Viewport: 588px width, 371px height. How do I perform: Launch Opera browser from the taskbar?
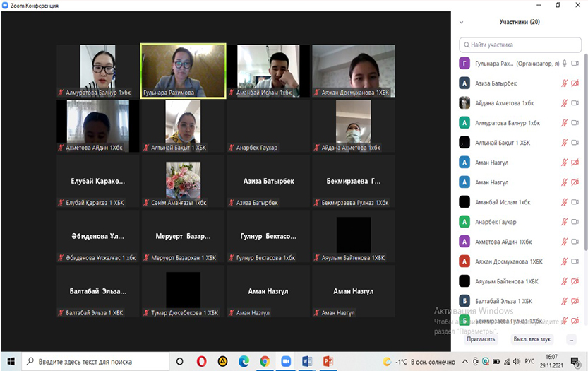tap(200, 361)
